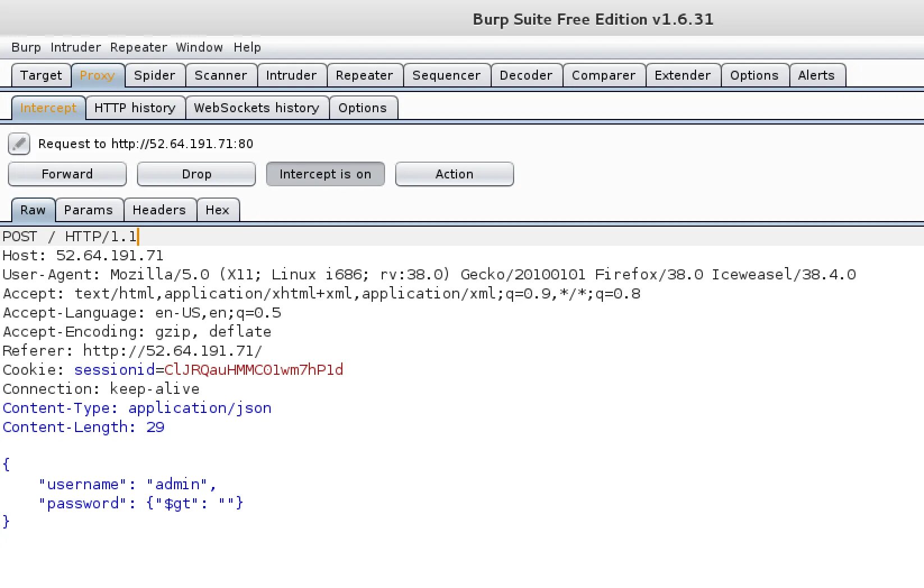Drop the intercepted request
This screenshot has width=924, height=588.
pos(196,174)
